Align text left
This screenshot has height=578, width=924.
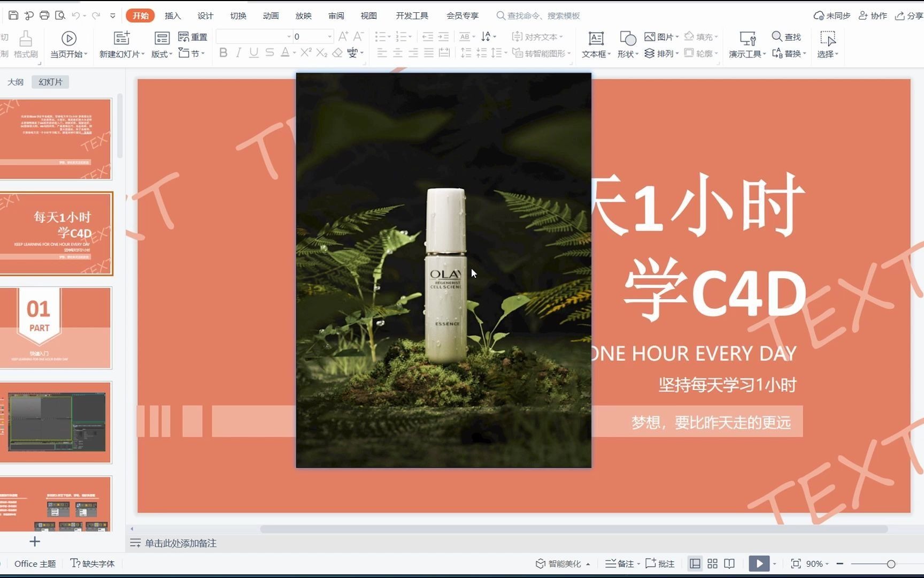tap(382, 52)
